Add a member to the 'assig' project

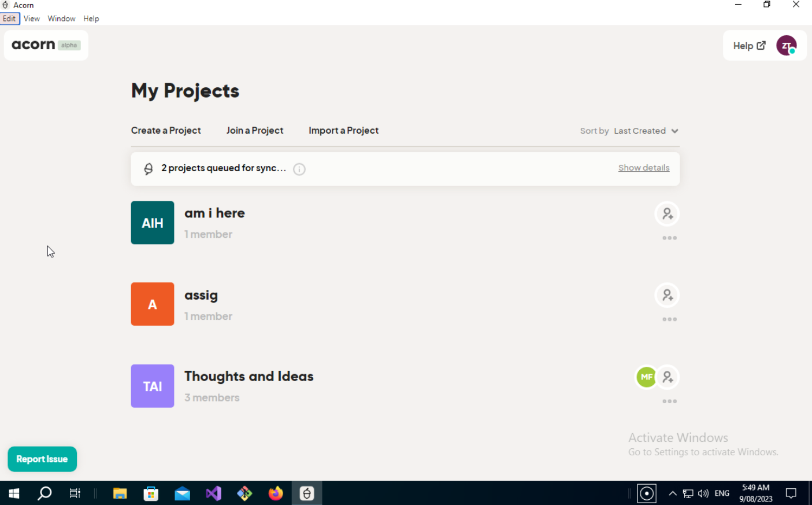tap(667, 295)
